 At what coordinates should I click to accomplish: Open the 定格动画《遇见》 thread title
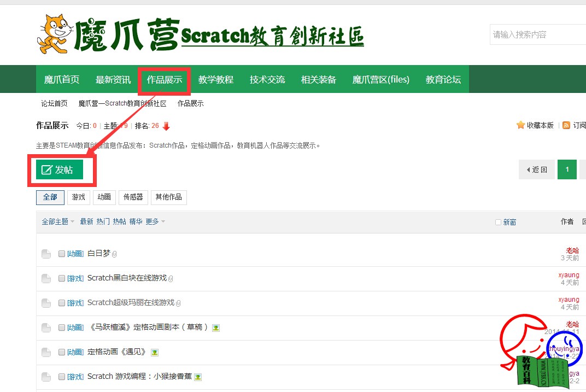pos(118,352)
